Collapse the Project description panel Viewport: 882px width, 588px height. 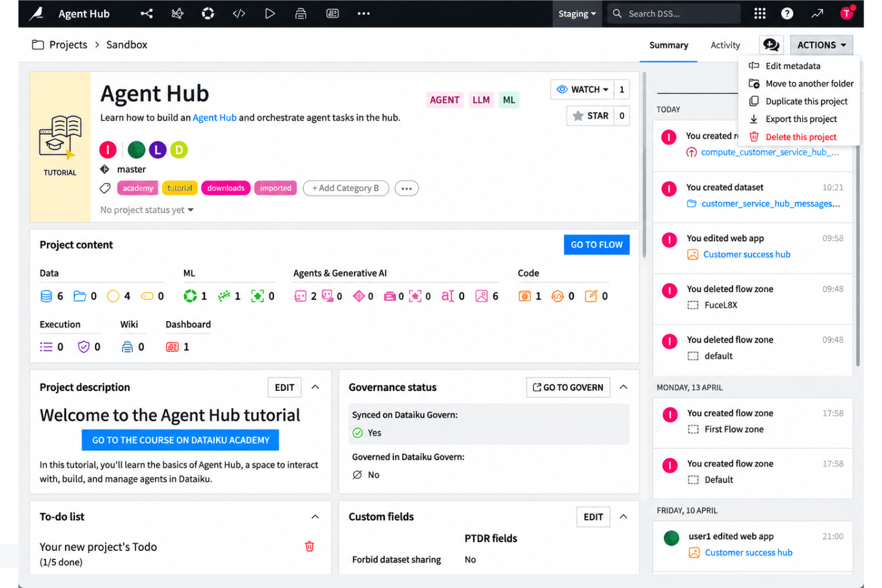click(x=315, y=387)
